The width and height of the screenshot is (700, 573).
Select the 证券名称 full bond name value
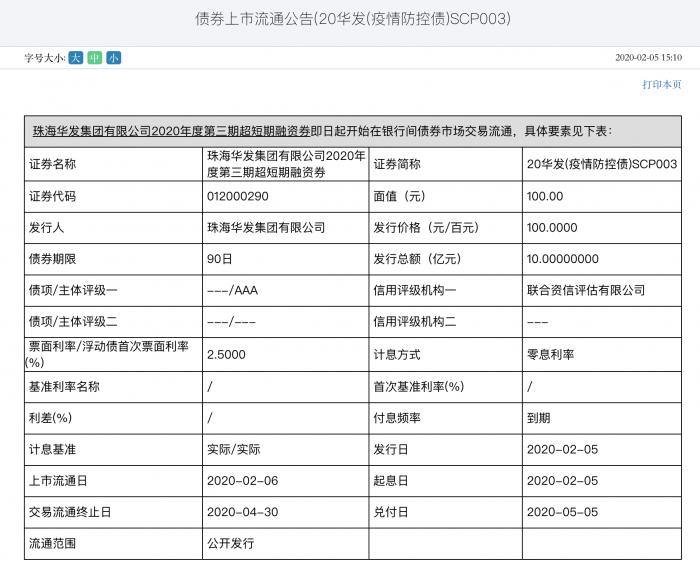pyautogui.click(x=286, y=164)
